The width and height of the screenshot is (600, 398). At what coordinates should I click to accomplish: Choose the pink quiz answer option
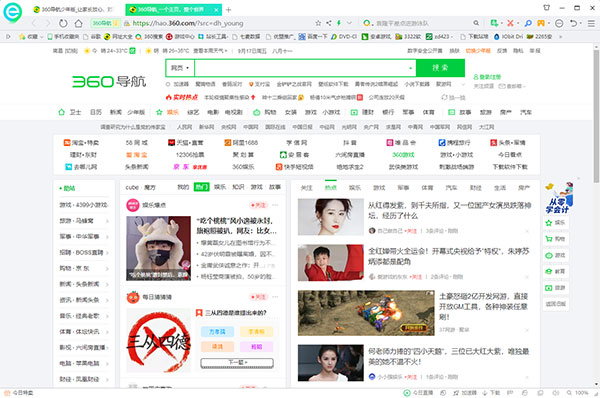point(256,347)
